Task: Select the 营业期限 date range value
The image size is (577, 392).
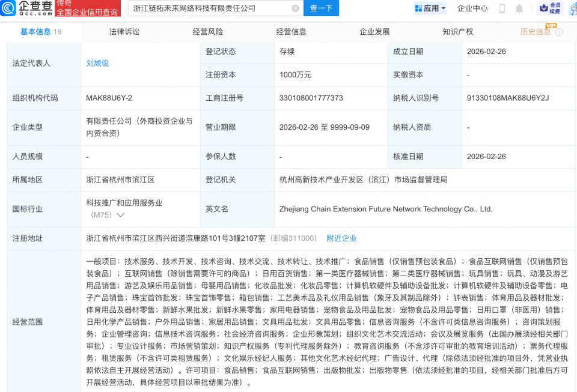Action: [x=324, y=127]
